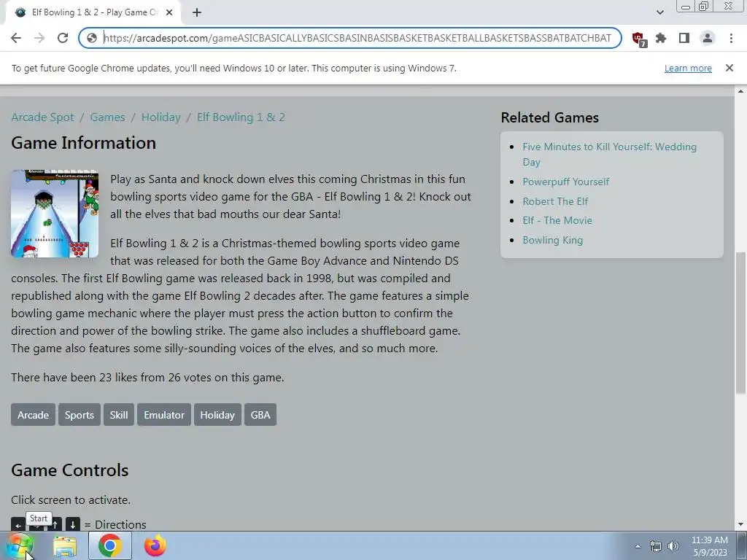Click the 'Click screen to activate.' text
Viewport: 747px width, 560px height.
coord(71,500)
